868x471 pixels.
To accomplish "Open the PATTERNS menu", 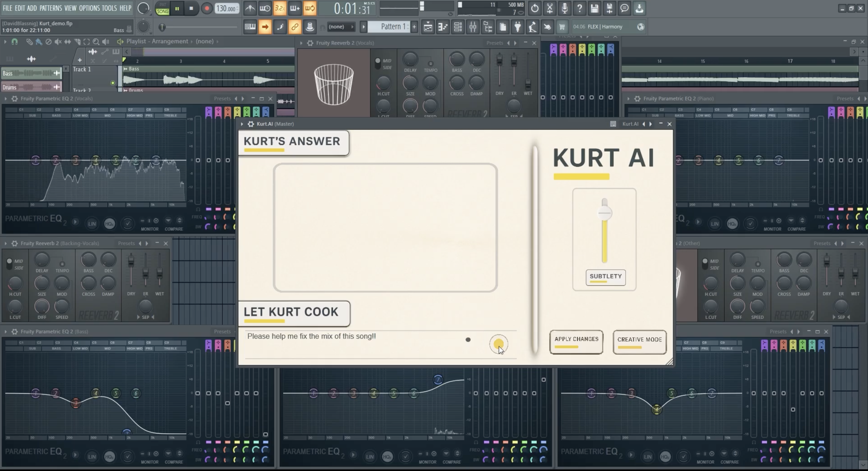I will [x=51, y=8].
